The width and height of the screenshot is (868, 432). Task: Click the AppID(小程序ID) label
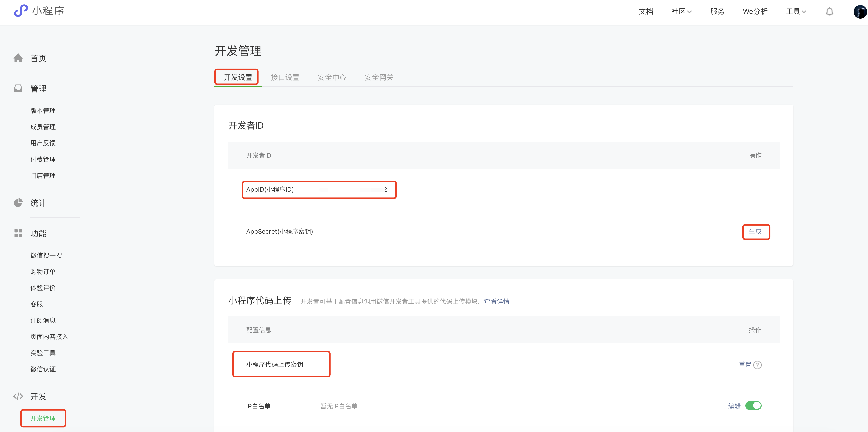270,190
